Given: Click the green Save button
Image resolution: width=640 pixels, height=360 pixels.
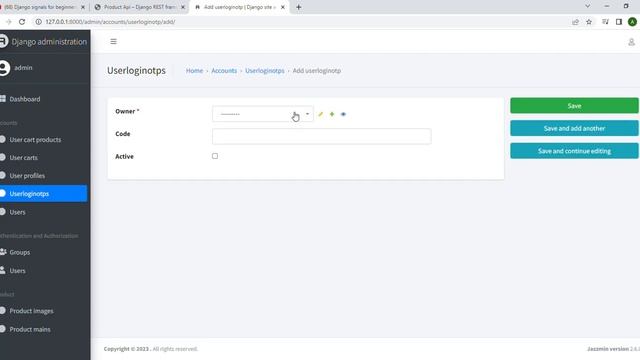Looking at the screenshot, I should pyautogui.click(x=574, y=106).
